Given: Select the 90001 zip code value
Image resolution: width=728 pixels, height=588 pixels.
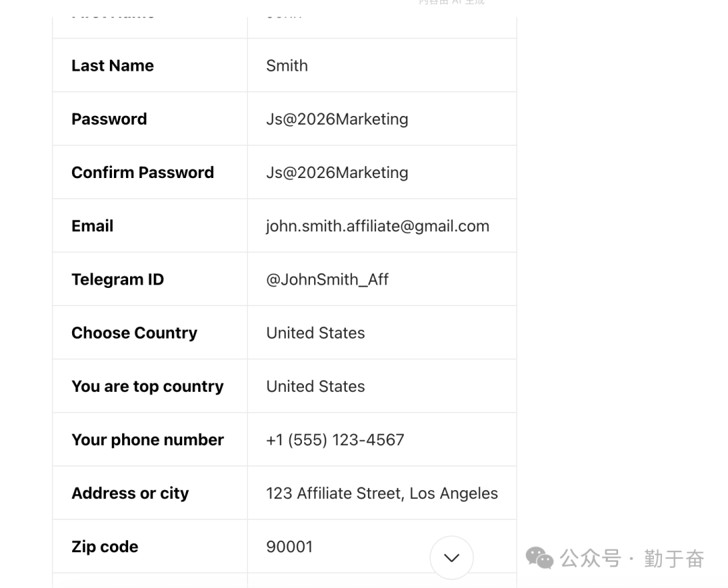Looking at the screenshot, I should click(290, 546).
